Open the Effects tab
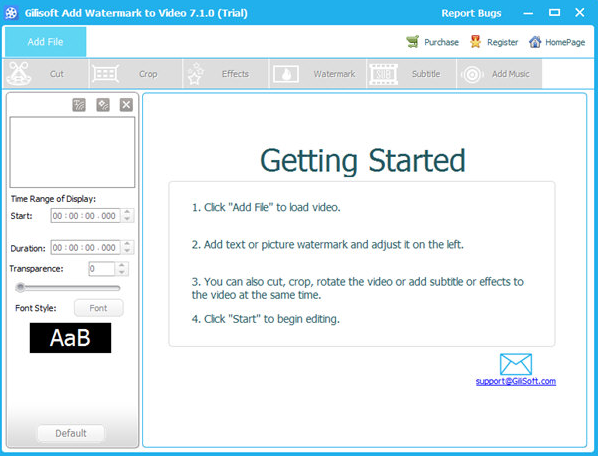598x456 pixels. [226, 74]
